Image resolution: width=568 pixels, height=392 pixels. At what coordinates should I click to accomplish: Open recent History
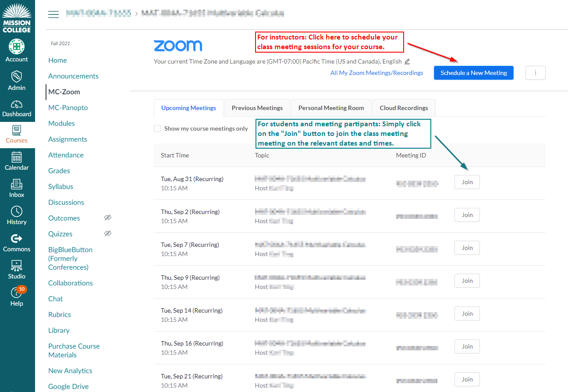17,216
